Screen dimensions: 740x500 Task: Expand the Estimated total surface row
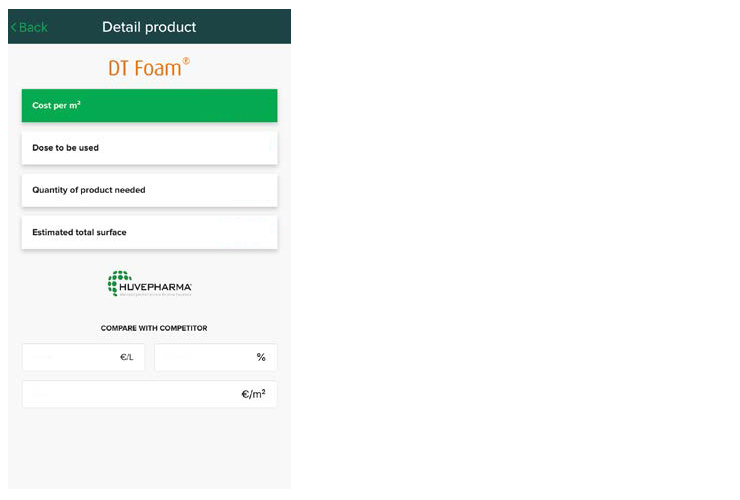point(149,232)
